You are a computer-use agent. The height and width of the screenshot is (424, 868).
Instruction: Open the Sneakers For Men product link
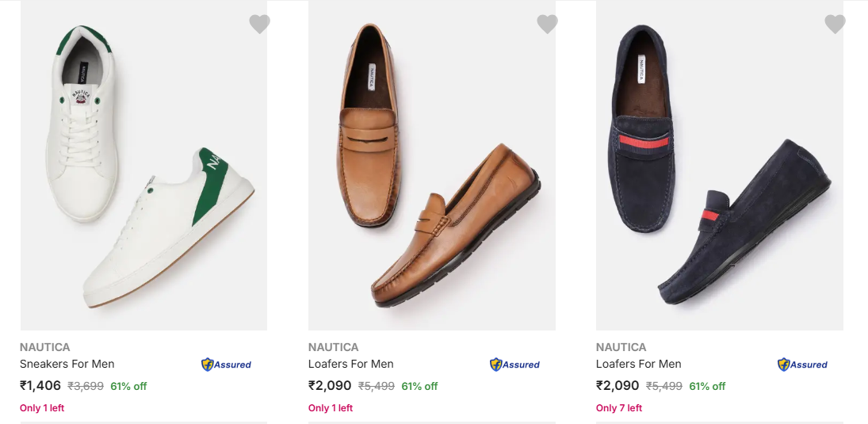[67, 364]
